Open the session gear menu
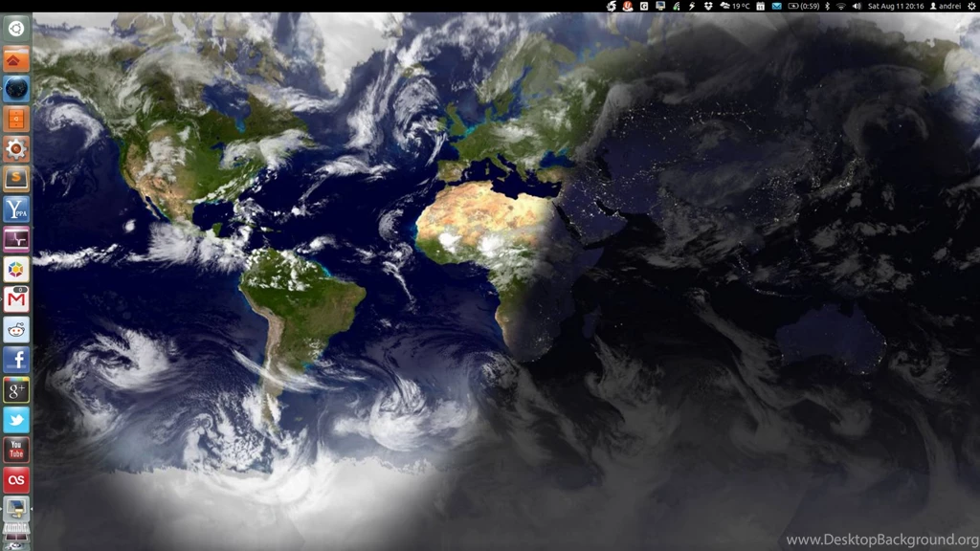The width and height of the screenshot is (980, 551). point(972,7)
